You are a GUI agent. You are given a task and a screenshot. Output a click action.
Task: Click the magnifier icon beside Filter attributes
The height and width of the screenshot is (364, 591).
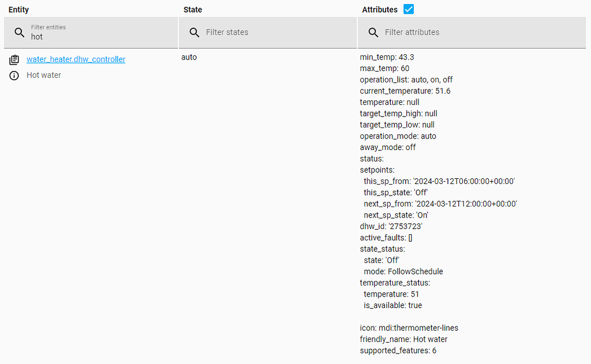coord(373,32)
